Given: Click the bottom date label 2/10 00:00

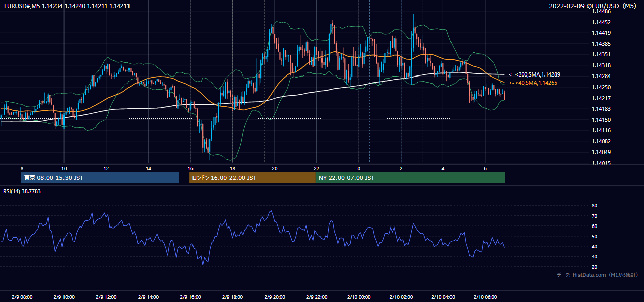Looking at the screenshot, I should click(x=359, y=297).
